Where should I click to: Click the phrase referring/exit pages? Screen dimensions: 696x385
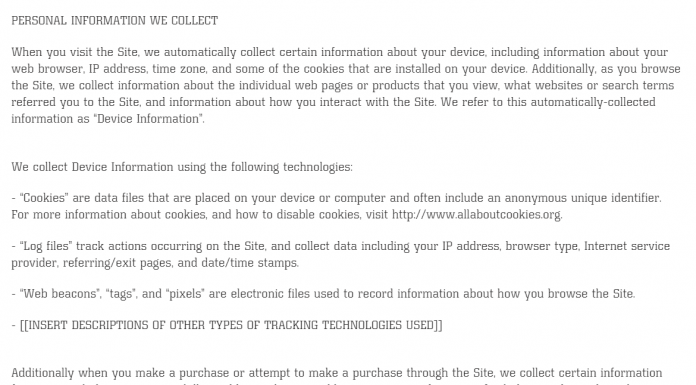pos(118,262)
